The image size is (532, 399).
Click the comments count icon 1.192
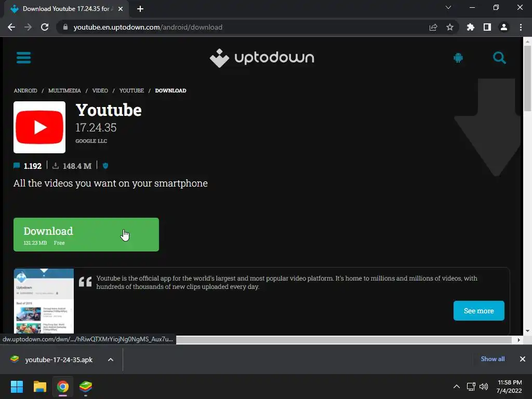[17, 166]
